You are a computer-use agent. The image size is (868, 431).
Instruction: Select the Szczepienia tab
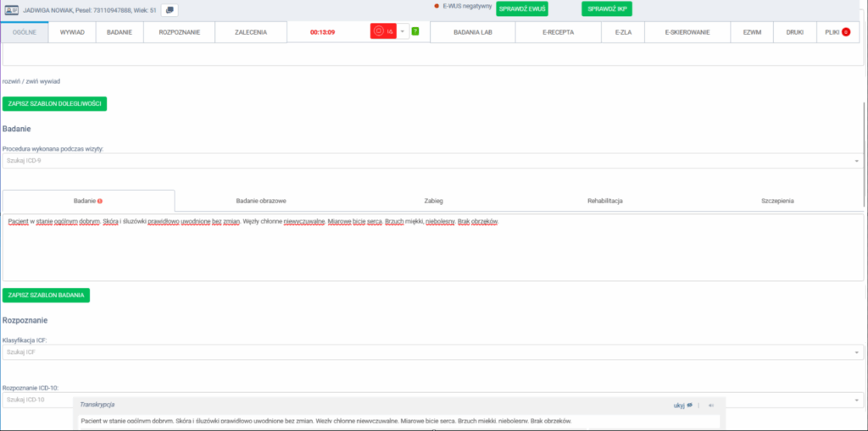[x=777, y=201]
